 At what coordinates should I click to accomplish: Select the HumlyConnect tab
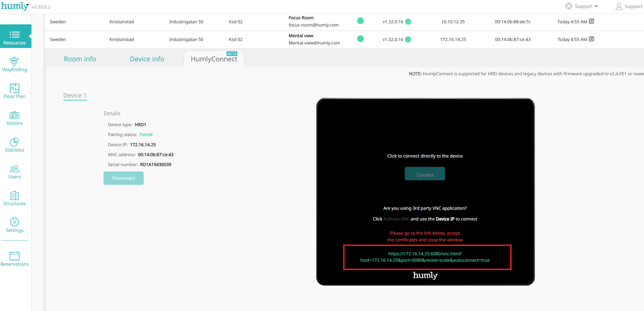(214, 59)
